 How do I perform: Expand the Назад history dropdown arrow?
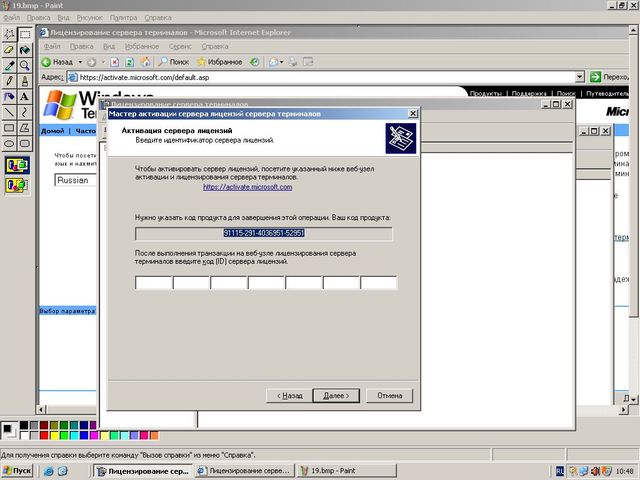point(80,62)
